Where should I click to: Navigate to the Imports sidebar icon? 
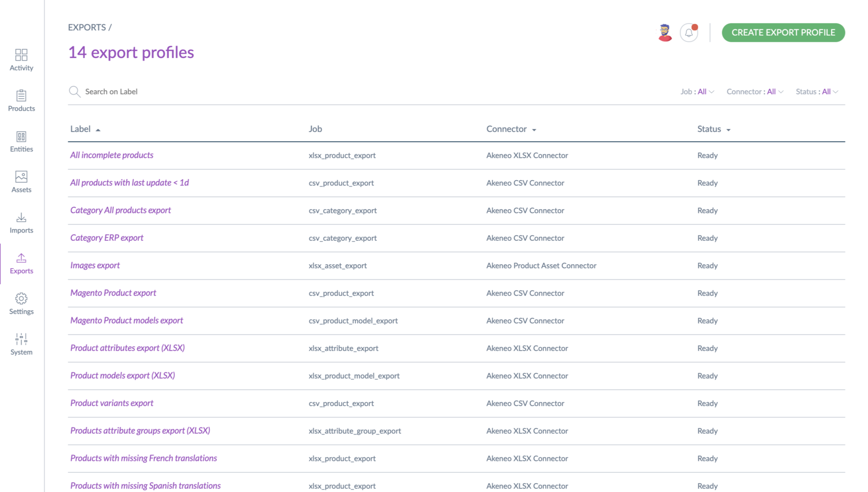tap(21, 218)
